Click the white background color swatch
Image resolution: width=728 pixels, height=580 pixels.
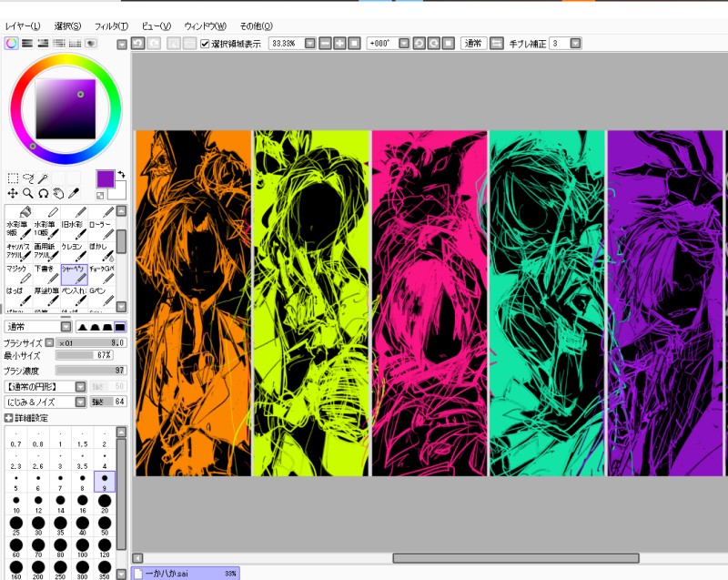tap(119, 191)
